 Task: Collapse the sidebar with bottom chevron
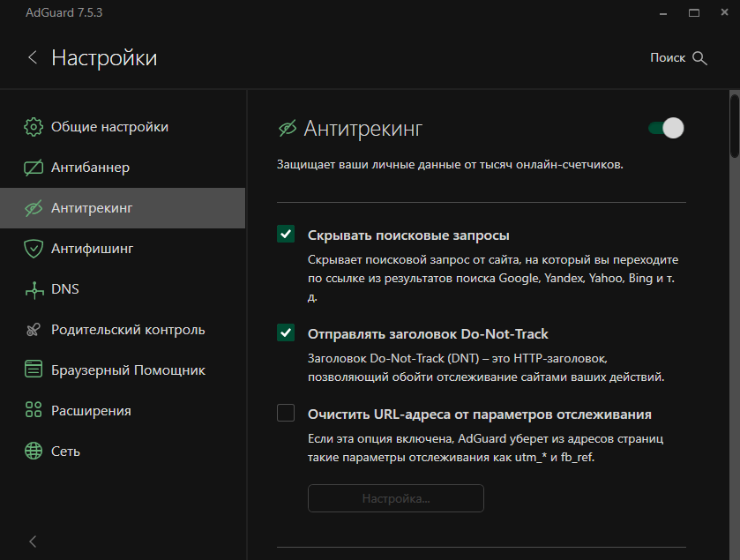33,541
